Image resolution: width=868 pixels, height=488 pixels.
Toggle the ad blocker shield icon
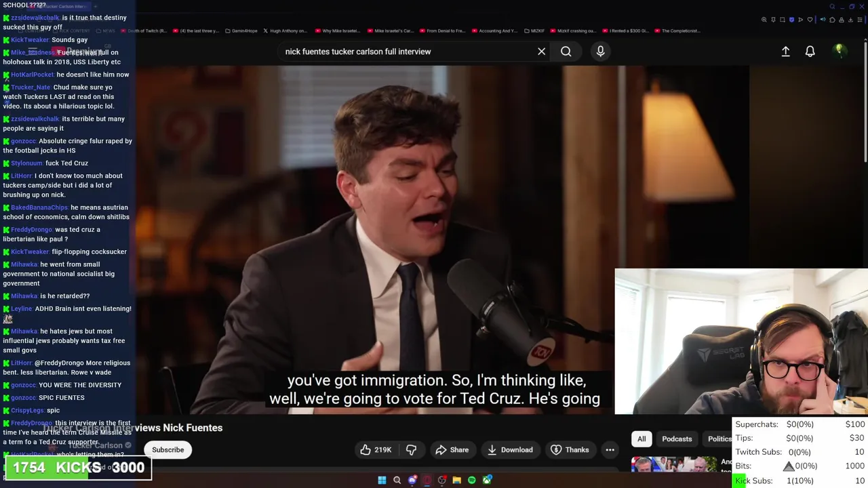point(791,20)
